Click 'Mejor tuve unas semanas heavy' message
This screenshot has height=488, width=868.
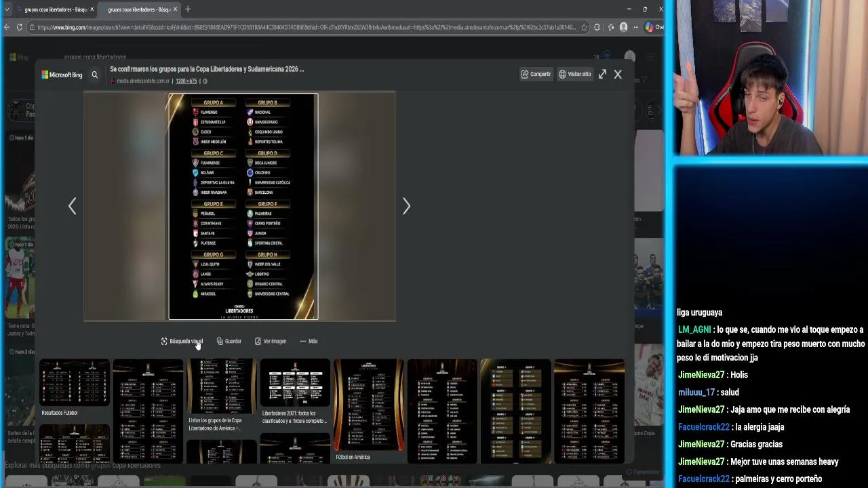tap(785, 462)
